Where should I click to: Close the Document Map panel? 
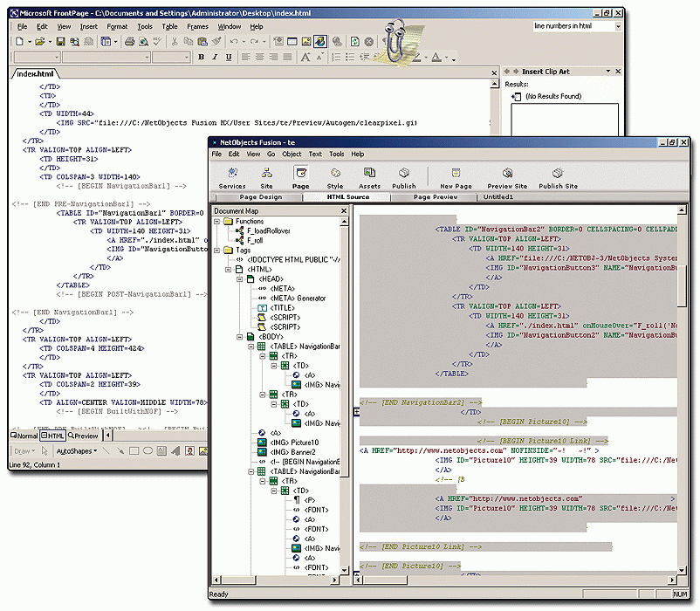pos(344,210)
